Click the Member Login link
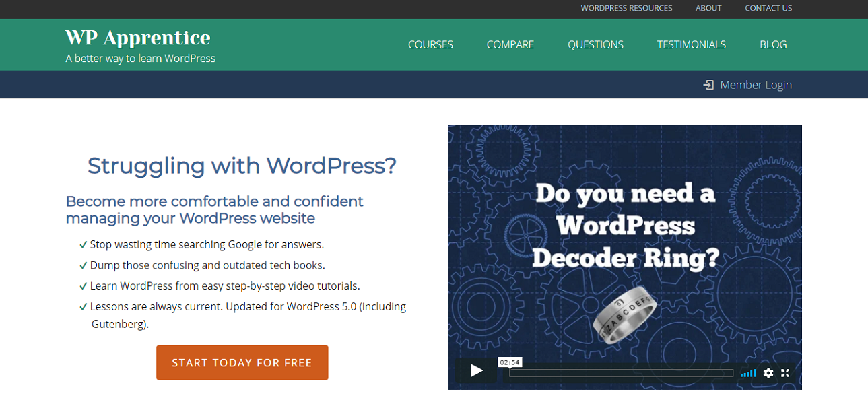Image resolution: width=868 pixels, height=404 pixels. click(x=756, y=85)
